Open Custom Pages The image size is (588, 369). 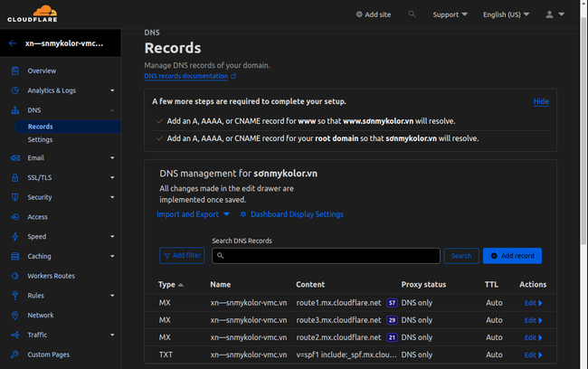[x=48, y=355]
